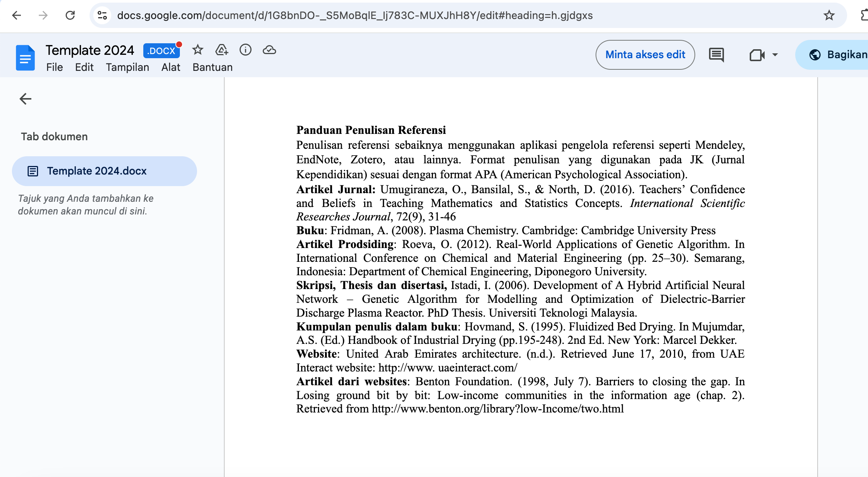Open the Bantuan menu
Viewport: 868px width, 477px height.
click(212, 67)
